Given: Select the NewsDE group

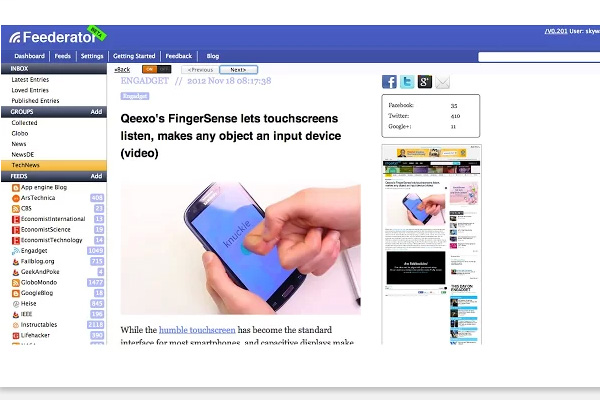Looking at the screenshot, I should [23, 155].
